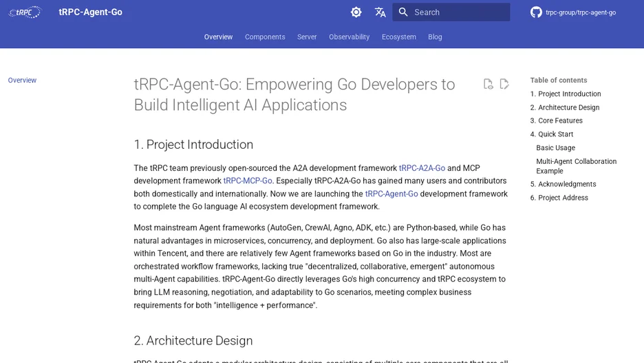
Task: Go to 3. Core Features in contents
Action: pyautogui.click(x=556, y=121)
